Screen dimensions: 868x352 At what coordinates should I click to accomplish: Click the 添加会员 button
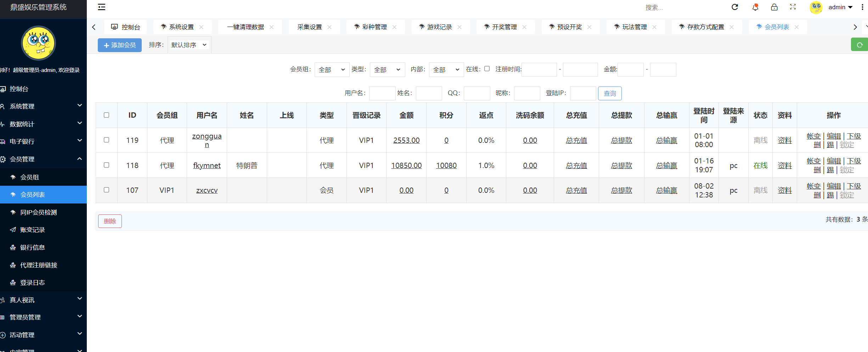[x=119, y=45]
